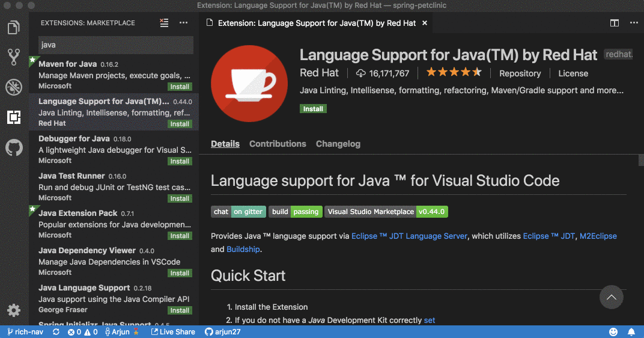Install Debugger for Java extension
Image resolution: width=644 pixels, height=338 pixels.
[180, 161]
